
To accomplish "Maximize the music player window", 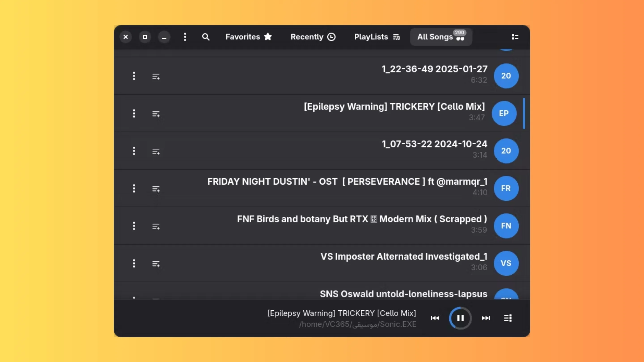I will [145, 37].
